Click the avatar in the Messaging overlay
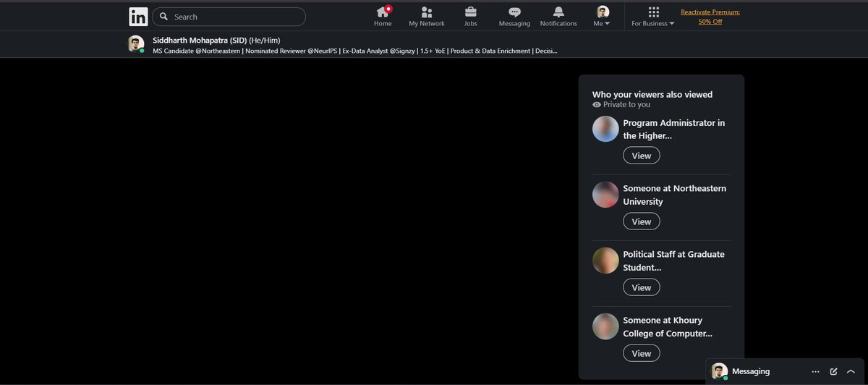This screenshot has width=868, height=385. [719, 371]
